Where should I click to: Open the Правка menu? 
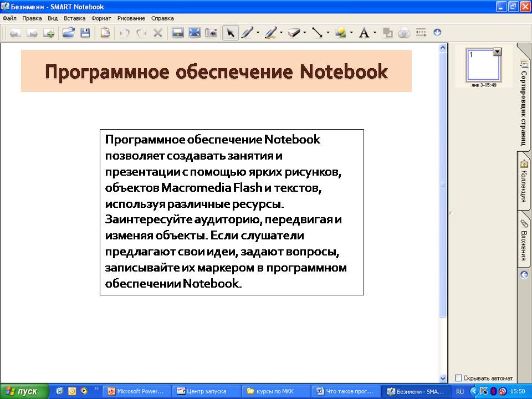[32, 18]
